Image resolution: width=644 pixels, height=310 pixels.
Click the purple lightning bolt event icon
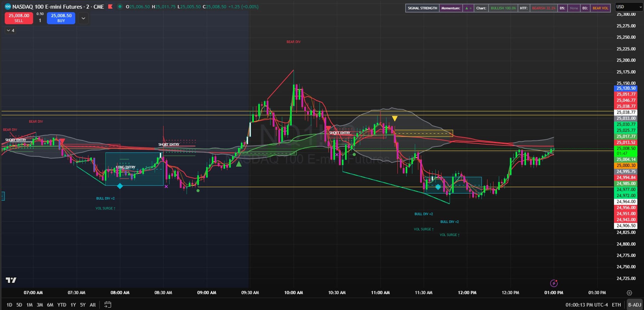point(554,283)
